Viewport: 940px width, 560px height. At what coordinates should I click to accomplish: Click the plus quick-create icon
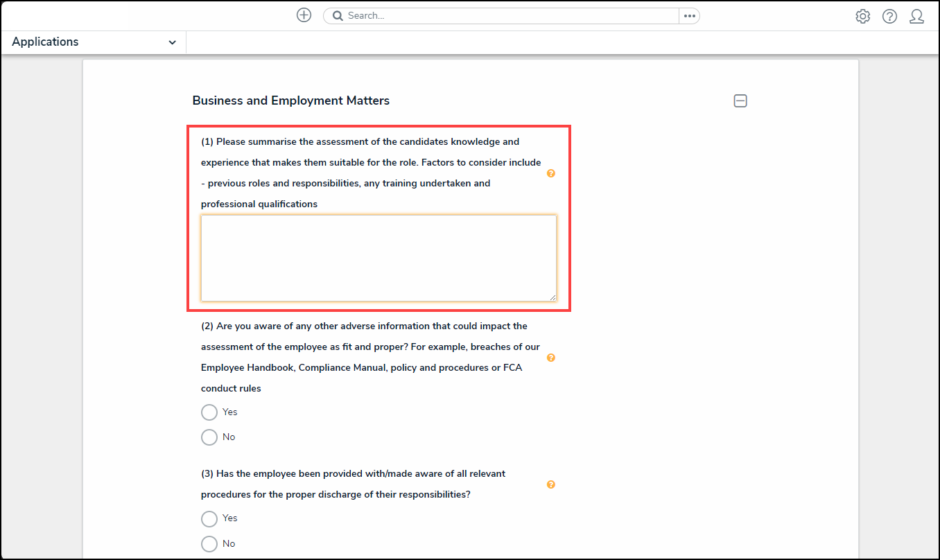[x=304, y=15]
